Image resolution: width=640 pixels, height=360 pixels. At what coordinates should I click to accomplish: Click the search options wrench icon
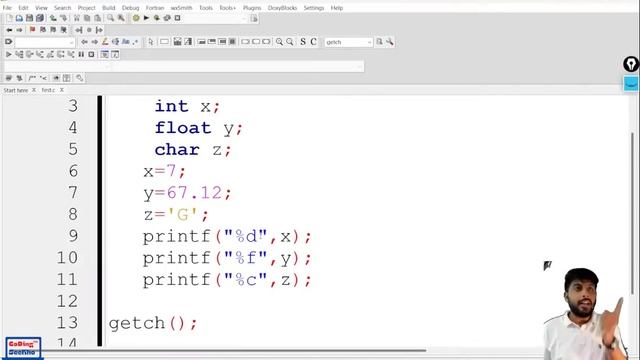[390, 42]
